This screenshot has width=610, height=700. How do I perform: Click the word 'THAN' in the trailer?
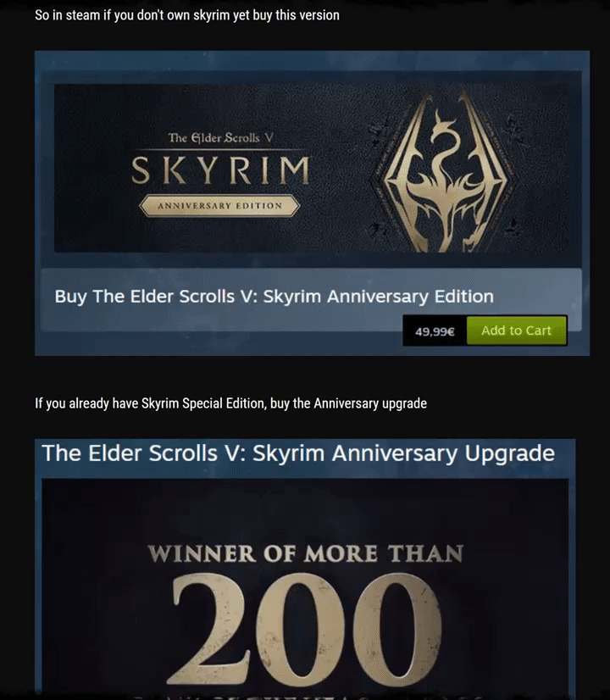pos(425,553)
